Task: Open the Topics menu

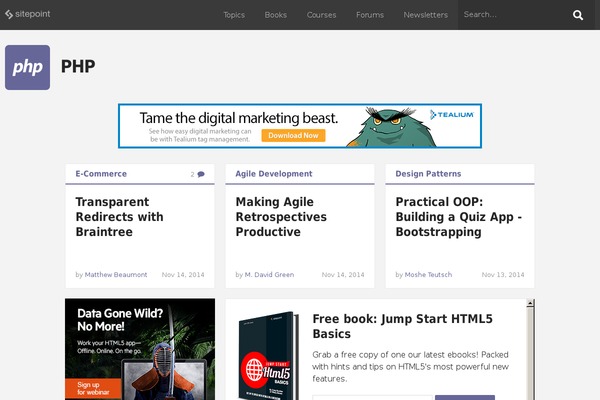Action: 234,15
